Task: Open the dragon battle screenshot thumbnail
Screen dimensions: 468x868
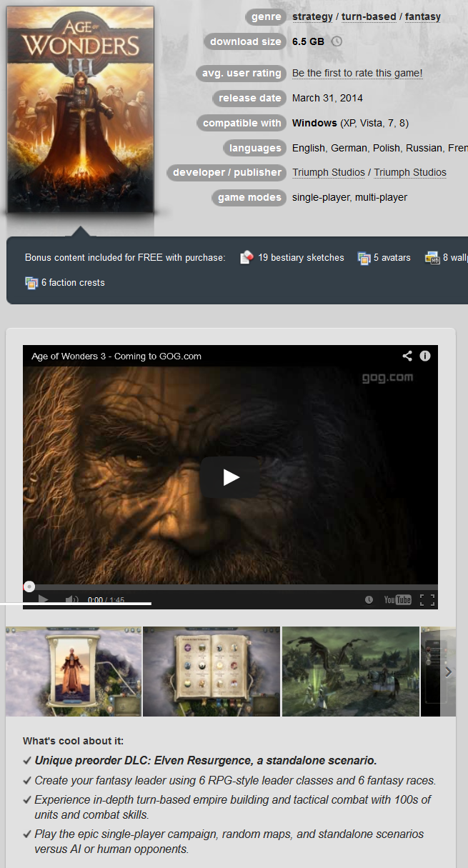Action: pyautogui.click(x=350, y=672)
